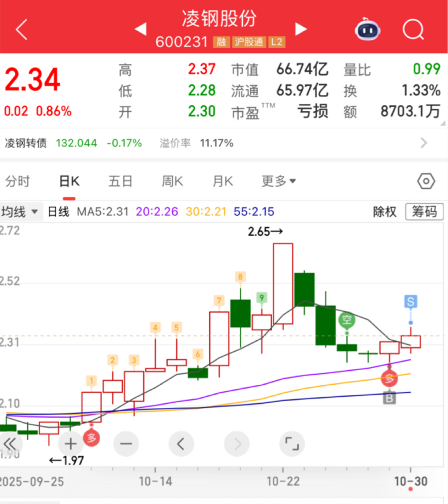This screenshot has height=504, width=448.
Task: Tap the current price 2.34
Action: pyautogui.click(x=32, y=79)
